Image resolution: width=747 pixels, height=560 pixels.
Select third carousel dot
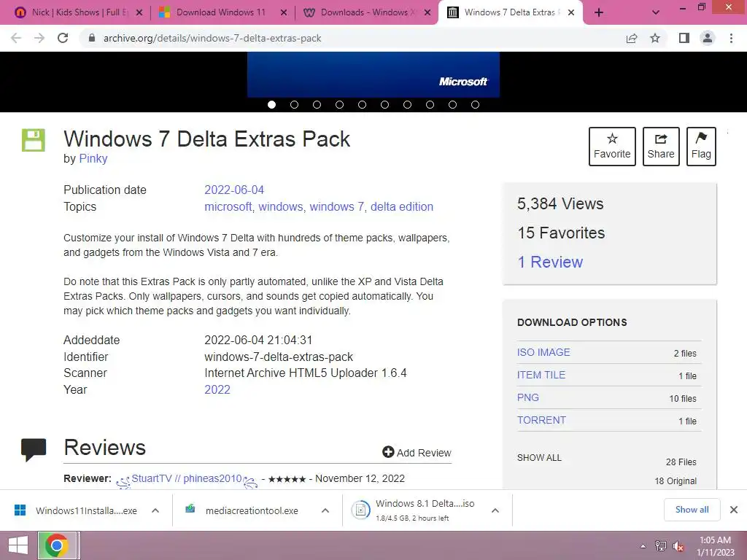pyautogui.click(x=317, y=104)
